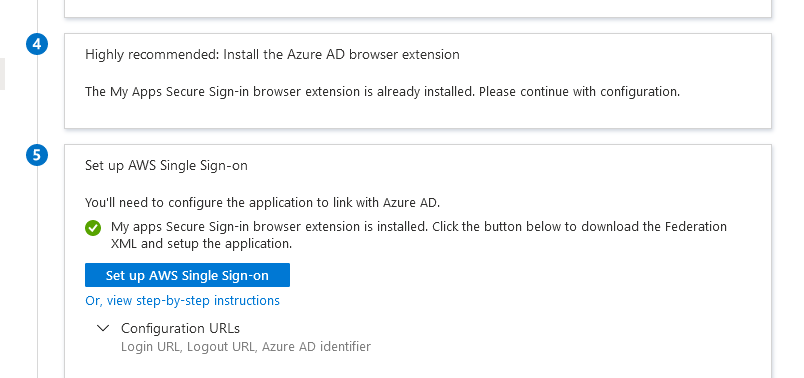Click the green checkmark status icon

pos(93,228)
